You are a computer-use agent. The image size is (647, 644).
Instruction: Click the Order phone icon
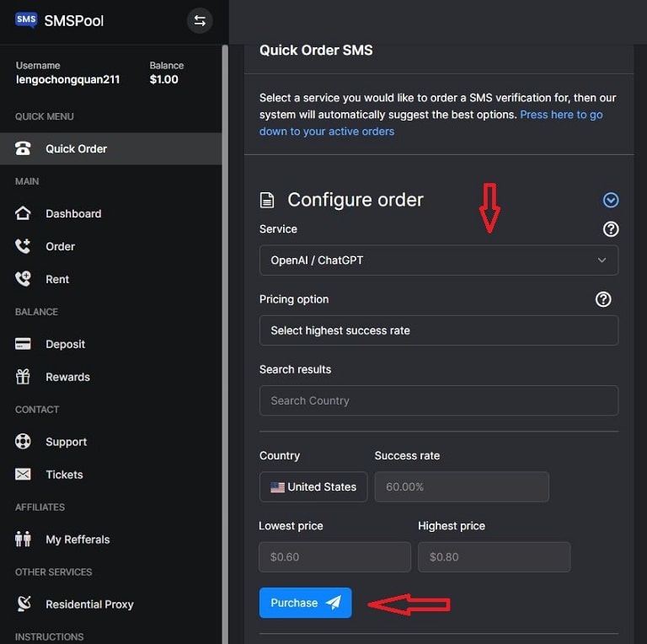[24, 246]
